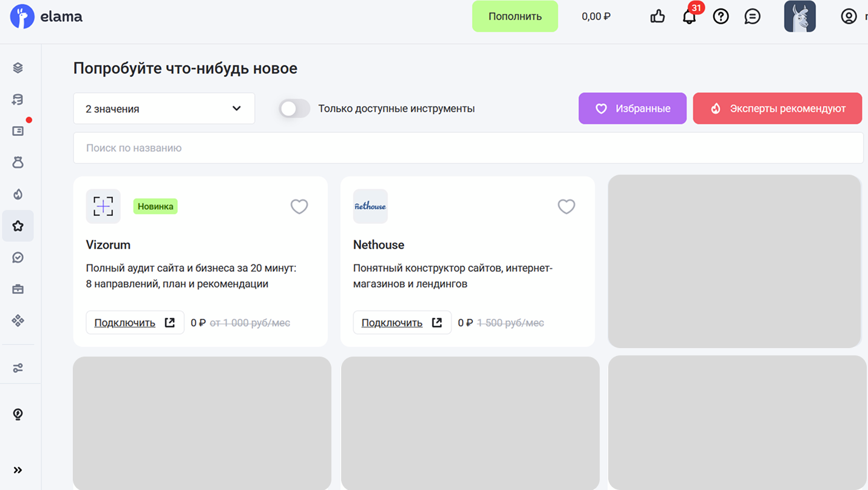Open the lightbulb icon in sidebar

[18, 414]
